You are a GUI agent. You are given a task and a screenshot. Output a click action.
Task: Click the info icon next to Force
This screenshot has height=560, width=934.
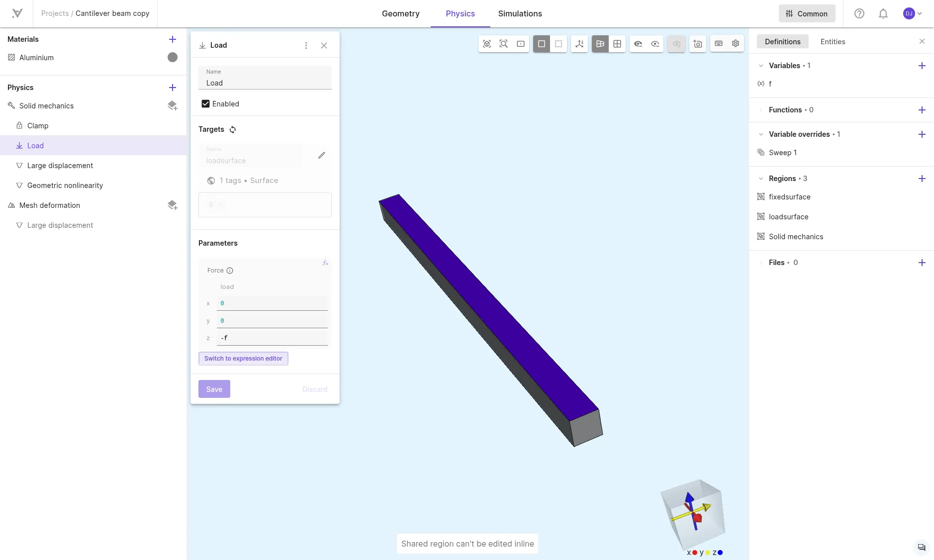(x=230, y=271)
